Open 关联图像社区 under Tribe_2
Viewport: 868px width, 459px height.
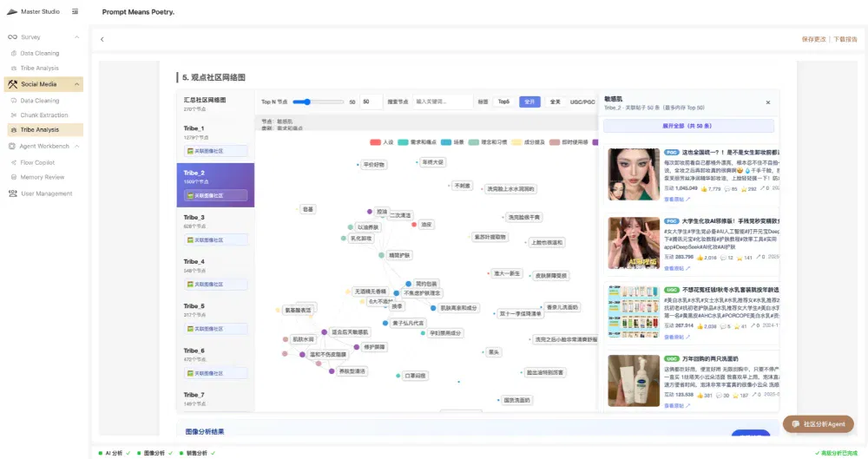(215, 195)
